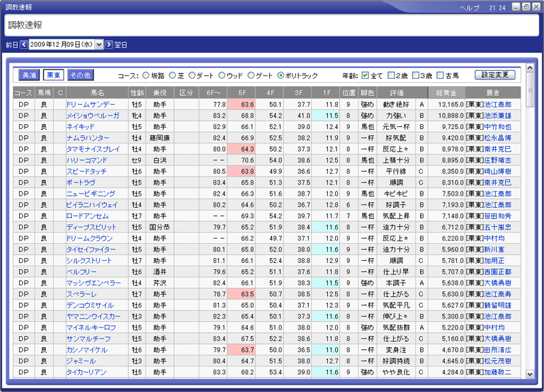544x392 pixels.
Task: Open the date dropdown showing 2009年12月09日
Action: (x=99, y=45)
